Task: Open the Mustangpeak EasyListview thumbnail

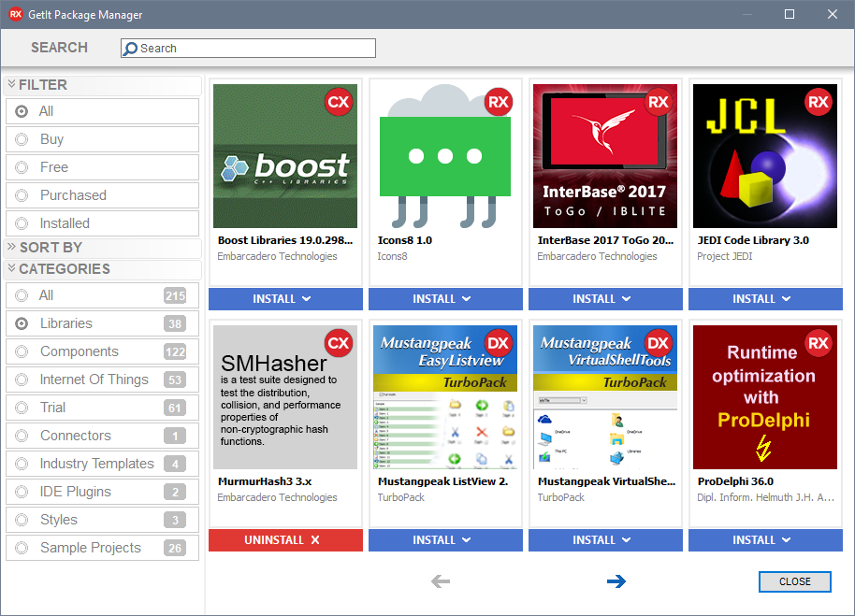Action: click(x=445, y=397)
